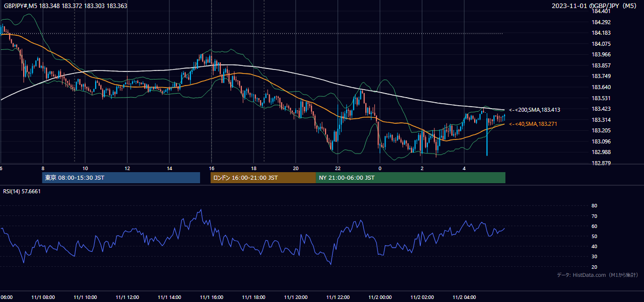
Task: Click the hour label 2 under price chart
Action: coord(422,169)
